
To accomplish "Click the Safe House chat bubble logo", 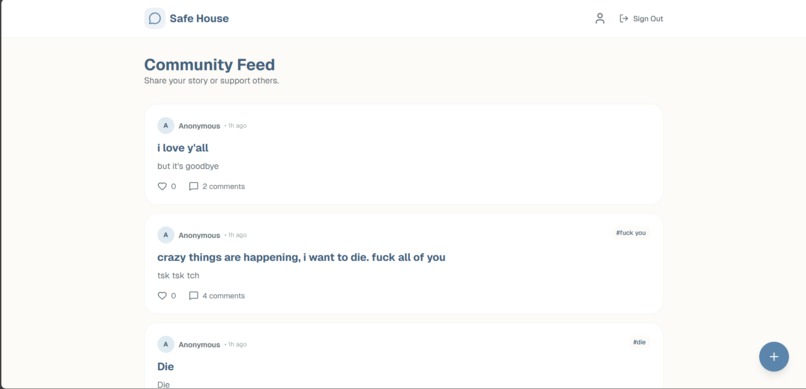I will 155,18.
